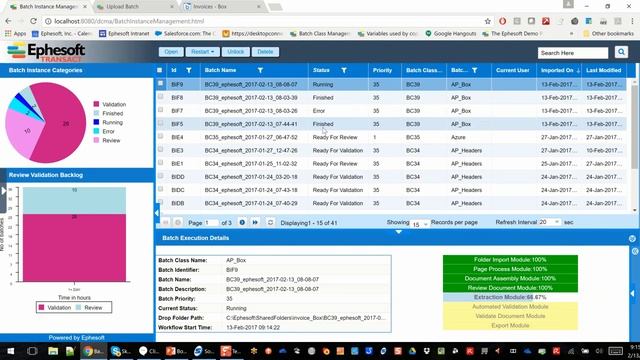Click the grid vertical scrollbar
This screenshot has height=360, width=640.
[x=634, y=127]
